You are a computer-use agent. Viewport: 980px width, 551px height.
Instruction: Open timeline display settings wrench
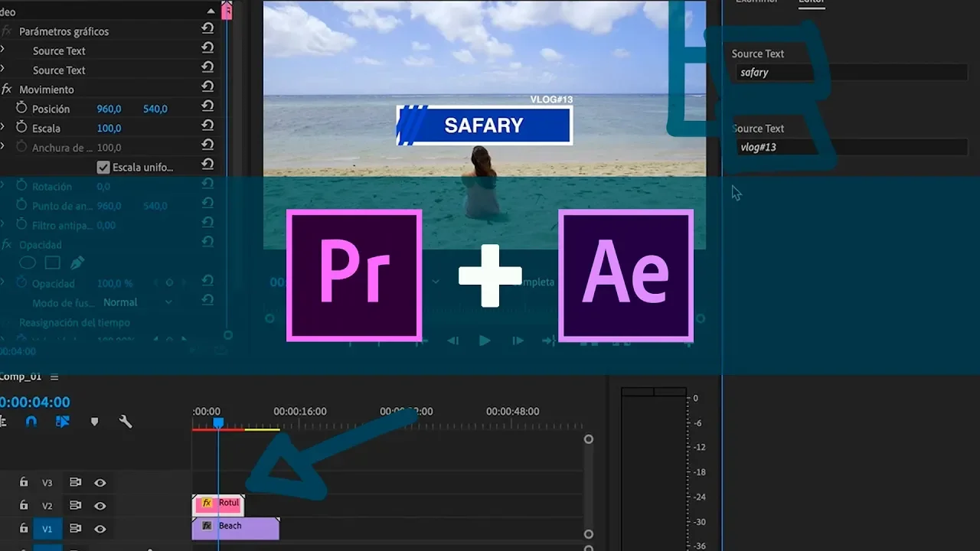coord(126,422)
